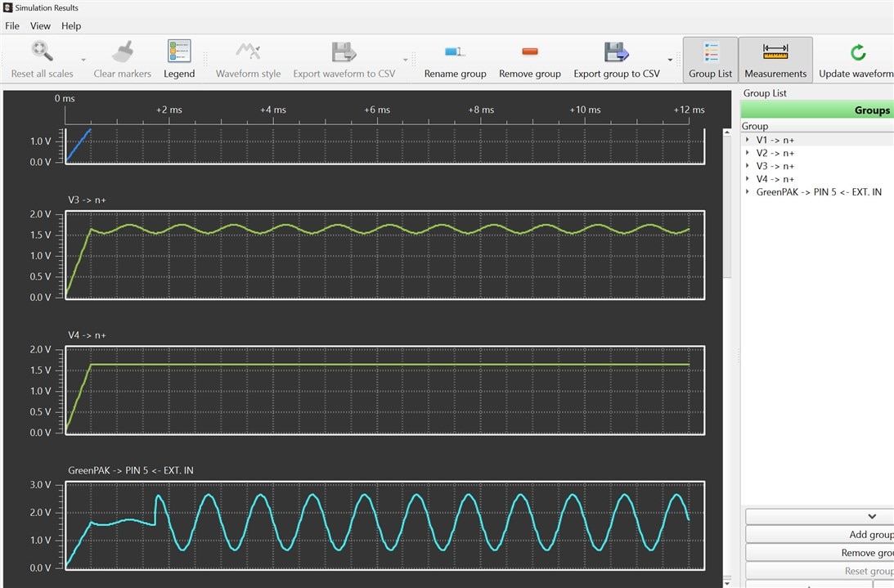The image size is (894, 588).
Task: Click the +2 ms timeline marker
Action: point(168,110)
